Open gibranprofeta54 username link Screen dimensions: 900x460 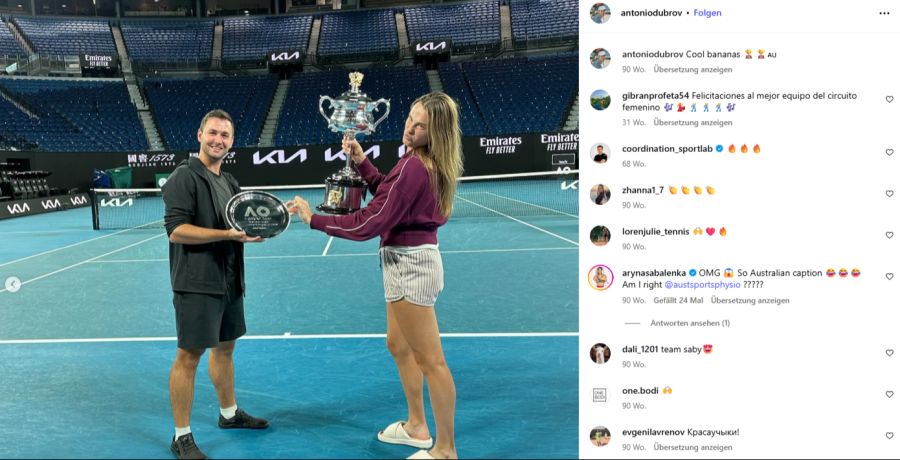(656, 96)
